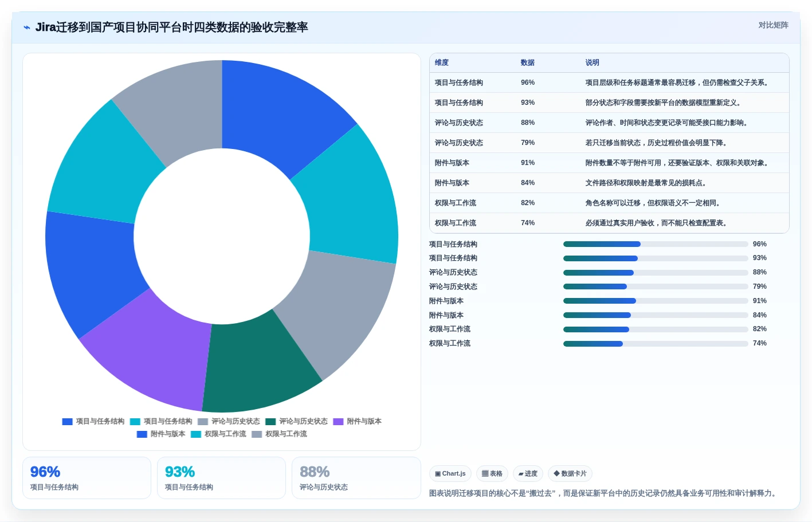Select the Chart.js chip
This screenshot has height=522, width=812.
[450, 473]
